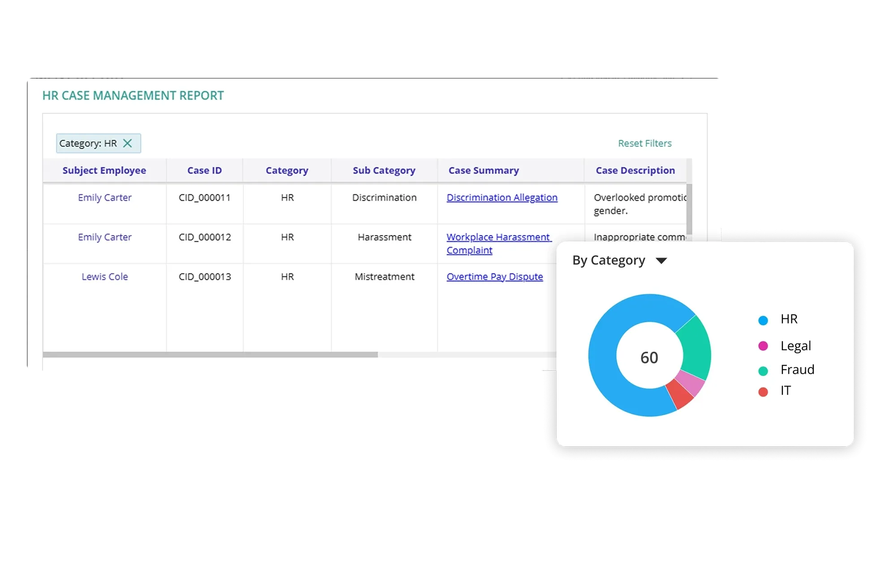Click the Lewis Cole employee name
885x588 pixels.
104,277
